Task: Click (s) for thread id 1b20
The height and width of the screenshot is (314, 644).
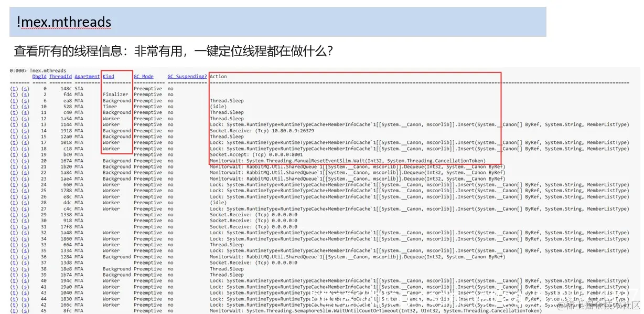Action: (25, 166)
